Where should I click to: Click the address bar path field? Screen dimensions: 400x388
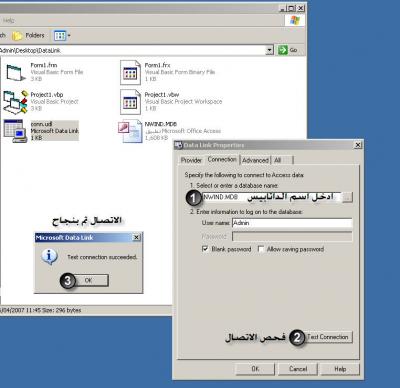(x=133, y=50)
